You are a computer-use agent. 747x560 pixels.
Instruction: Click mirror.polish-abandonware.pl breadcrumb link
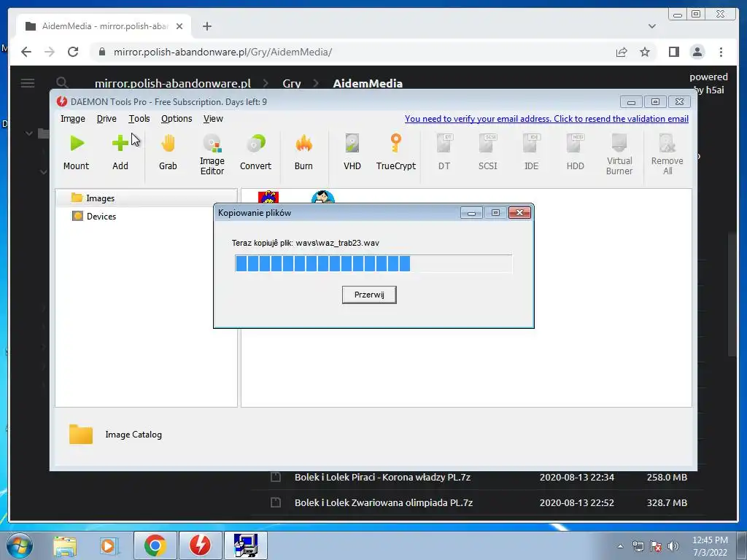tap(172, 83)
